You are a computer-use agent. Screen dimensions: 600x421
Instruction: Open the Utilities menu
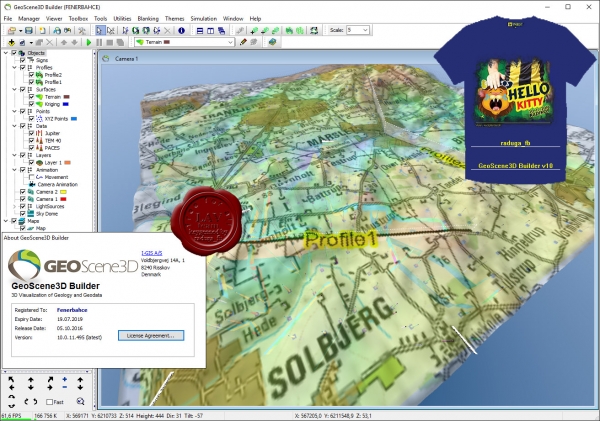click(x=122, y=18)
